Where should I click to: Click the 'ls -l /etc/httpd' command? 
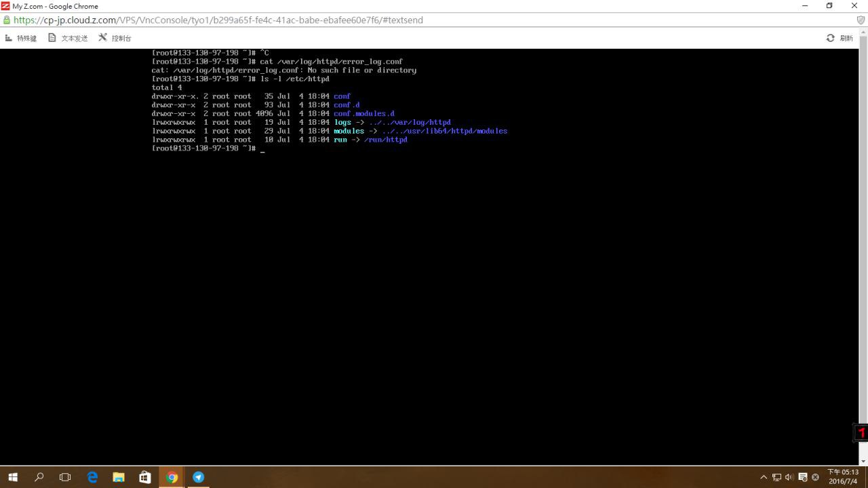(295, 79)
